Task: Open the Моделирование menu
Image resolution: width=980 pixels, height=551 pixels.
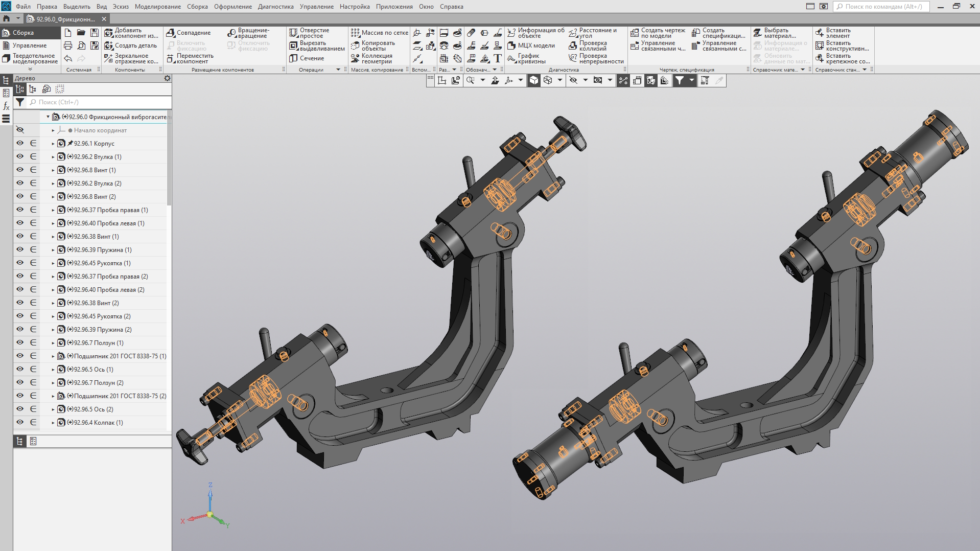Action: [158, 7]
